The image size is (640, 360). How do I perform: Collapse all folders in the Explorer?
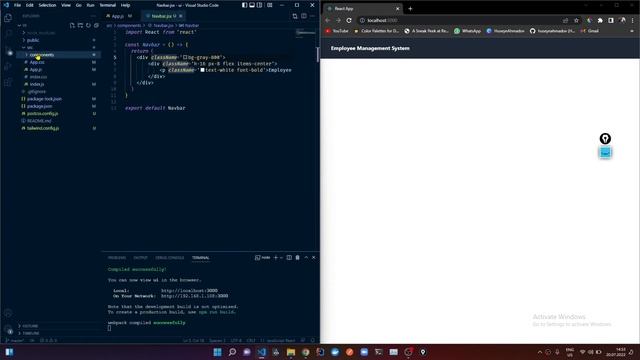coord(96,25)
